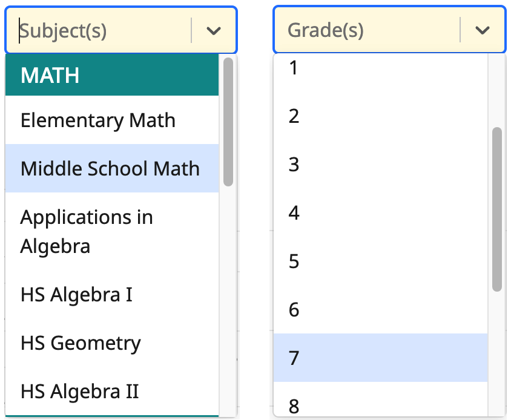Select grade 1 option
Viewport: 511px width, 420px height.
[x=294, y=68]
